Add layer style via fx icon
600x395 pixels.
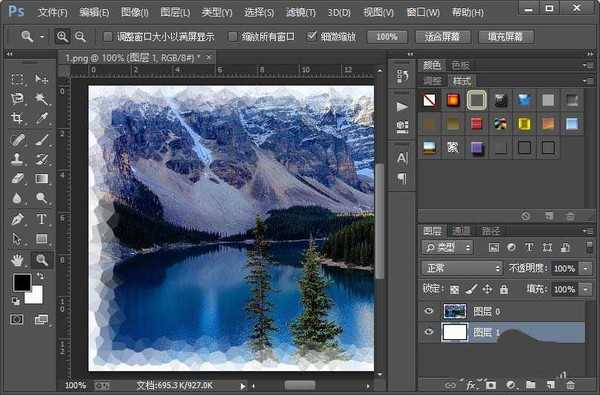(x=471, y=385)
